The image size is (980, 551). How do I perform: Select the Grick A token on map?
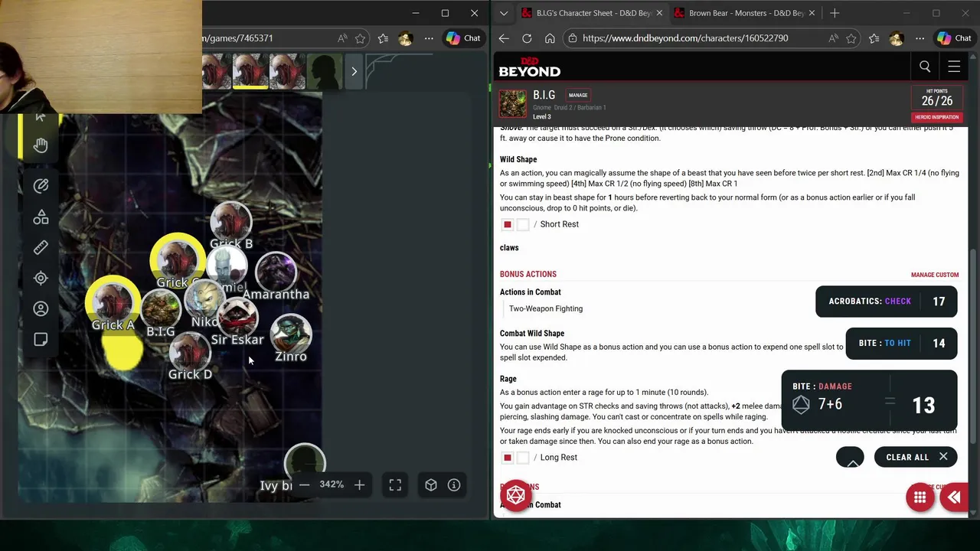(x=113, y=302)
